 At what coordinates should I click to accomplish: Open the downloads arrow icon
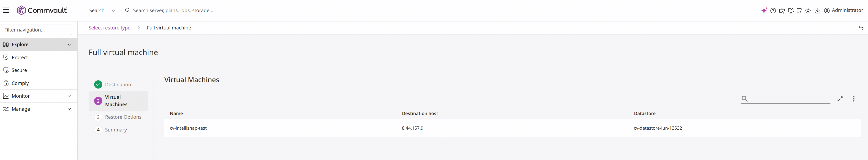pyautogui.click(x=817, y=11)
